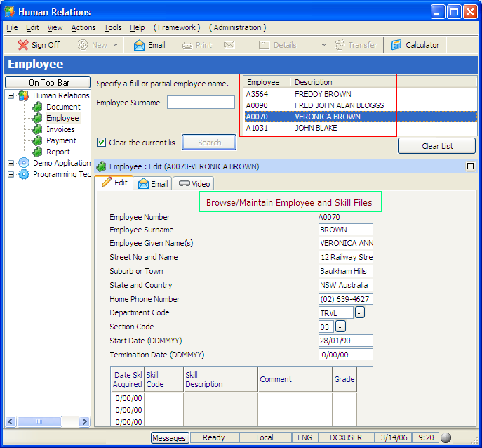The height and width of the screenshot is (448, 482).
Task: Open the Calculator from the toolbar
Action: pos(415,45)
